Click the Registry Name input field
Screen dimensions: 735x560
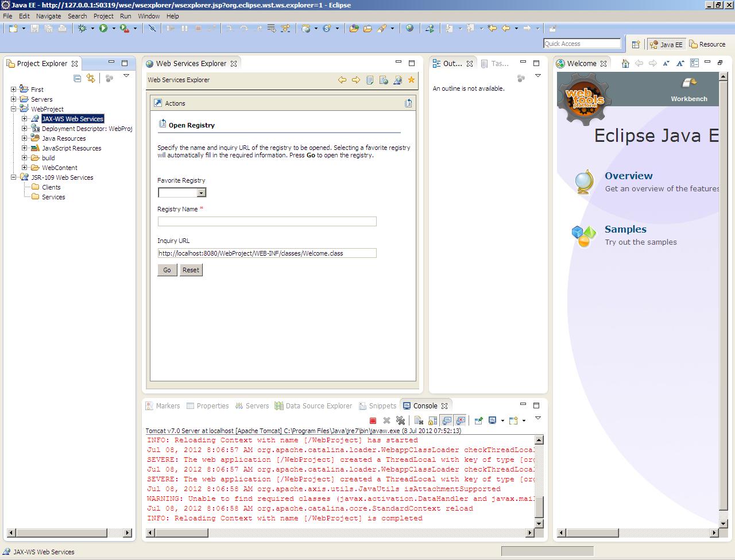[x=267, y=221]
